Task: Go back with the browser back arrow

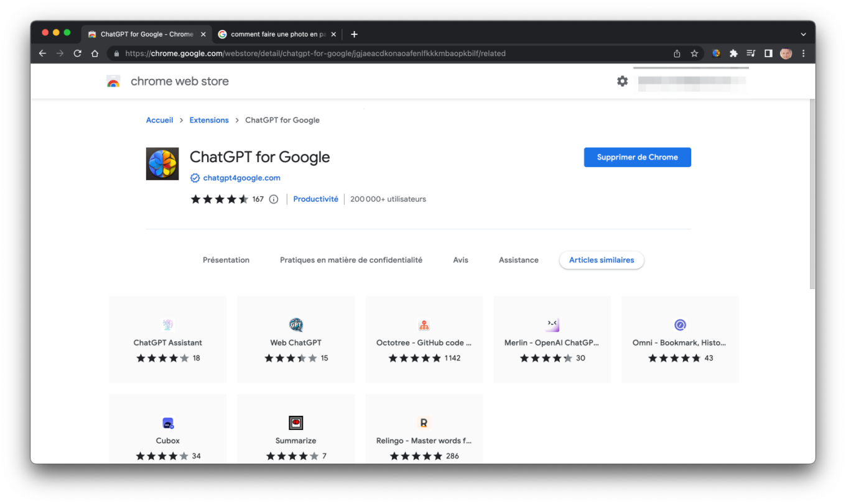Action: 42,53
